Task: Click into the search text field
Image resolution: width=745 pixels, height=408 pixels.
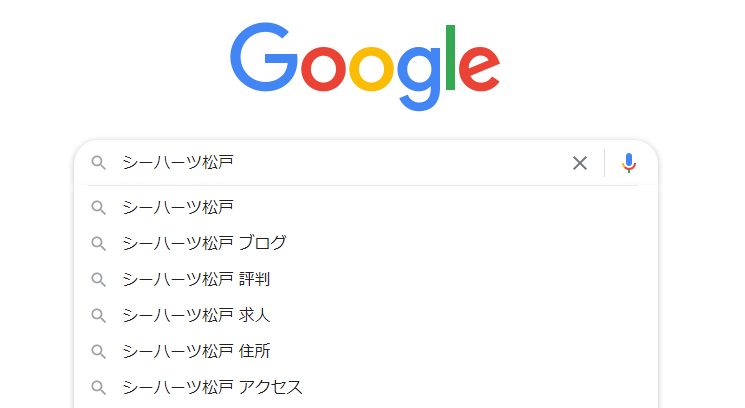Action: point(340,163)
